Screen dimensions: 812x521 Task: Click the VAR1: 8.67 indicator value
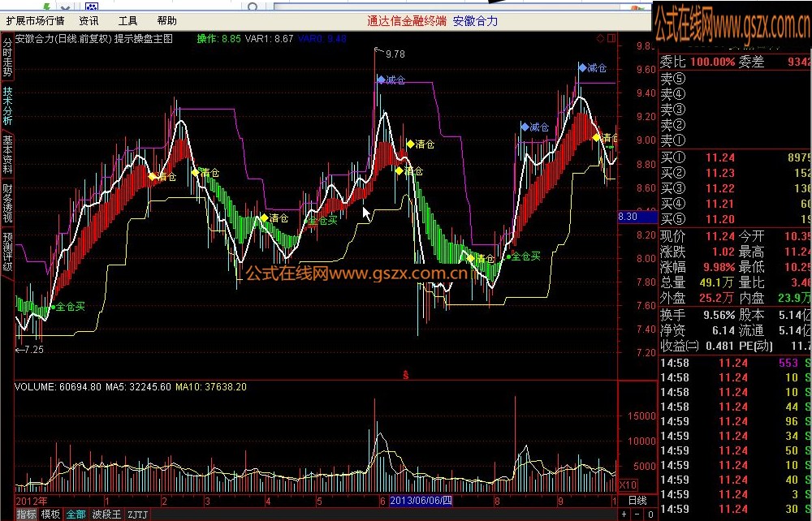tap(270, 38)
